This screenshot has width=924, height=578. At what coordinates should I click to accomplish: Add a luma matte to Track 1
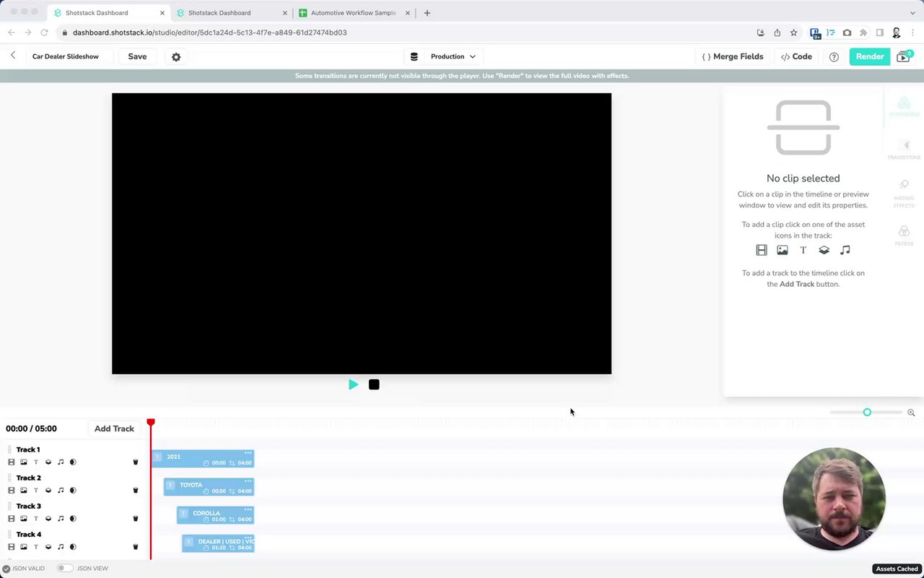pos(73,462)
